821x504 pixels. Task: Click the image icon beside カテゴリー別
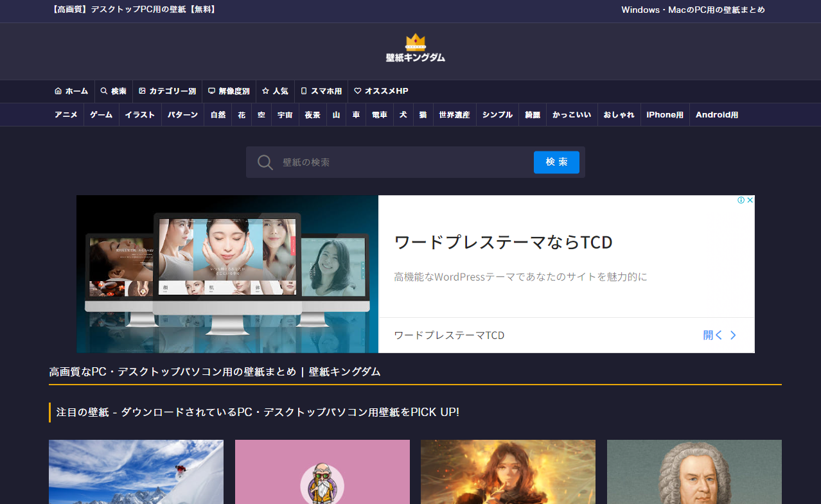143,91
